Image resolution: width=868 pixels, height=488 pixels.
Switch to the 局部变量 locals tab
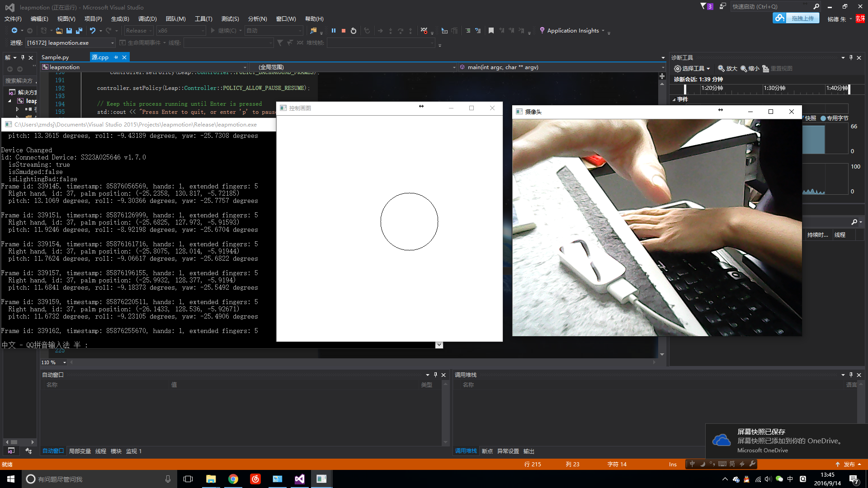pyautogui.click(x=80, y=451)
